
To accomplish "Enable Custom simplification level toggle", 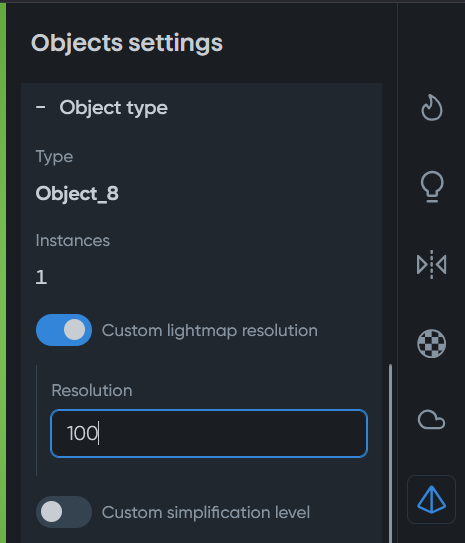I will pos(64,512).
